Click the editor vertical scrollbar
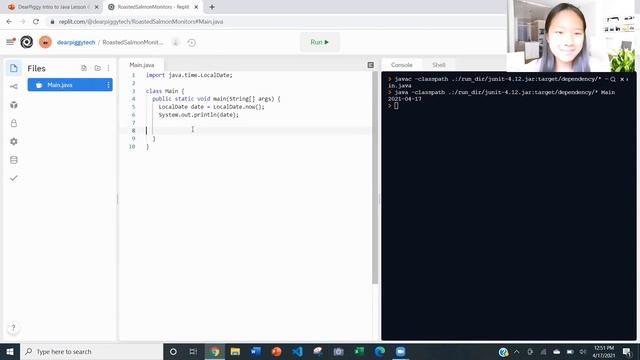 (x=375, y=178)
